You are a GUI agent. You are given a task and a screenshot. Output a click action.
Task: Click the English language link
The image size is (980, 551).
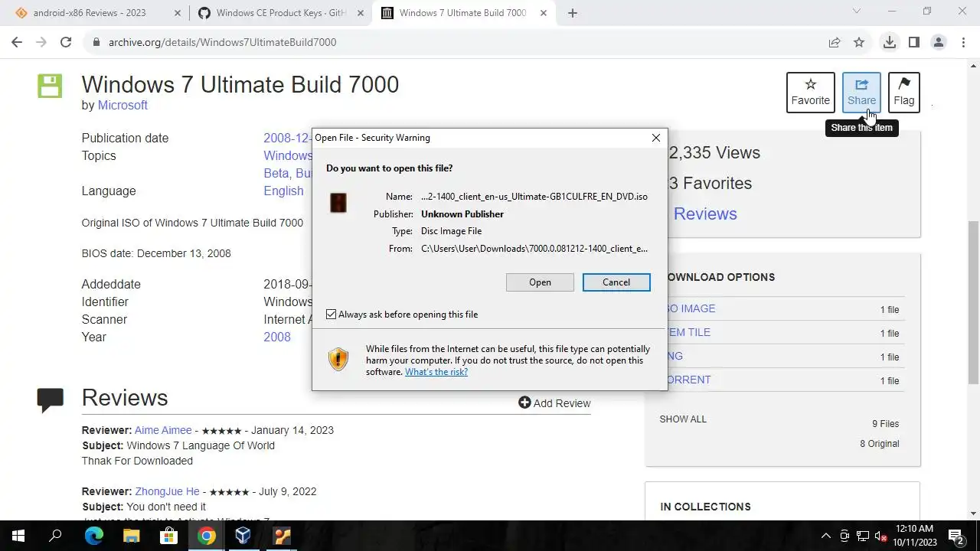[283, 191]
